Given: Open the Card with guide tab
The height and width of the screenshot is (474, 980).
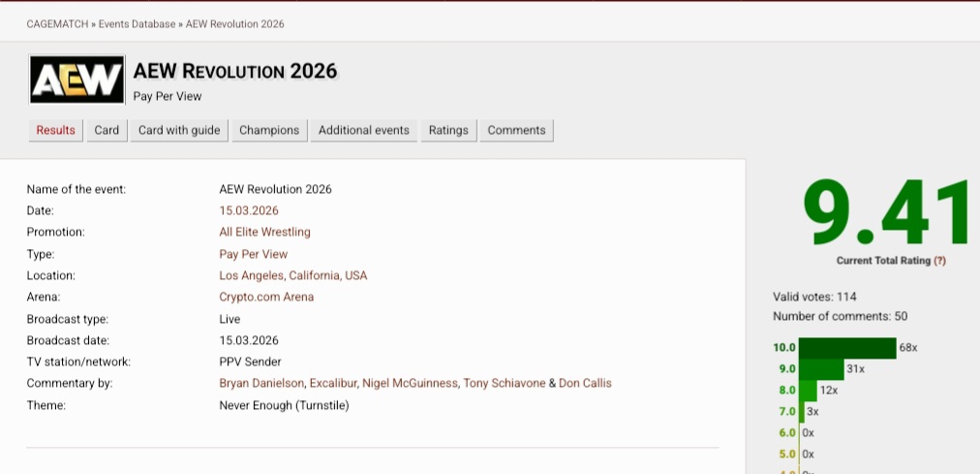Looking at the screenshot, I should click(x=179, y=130).
